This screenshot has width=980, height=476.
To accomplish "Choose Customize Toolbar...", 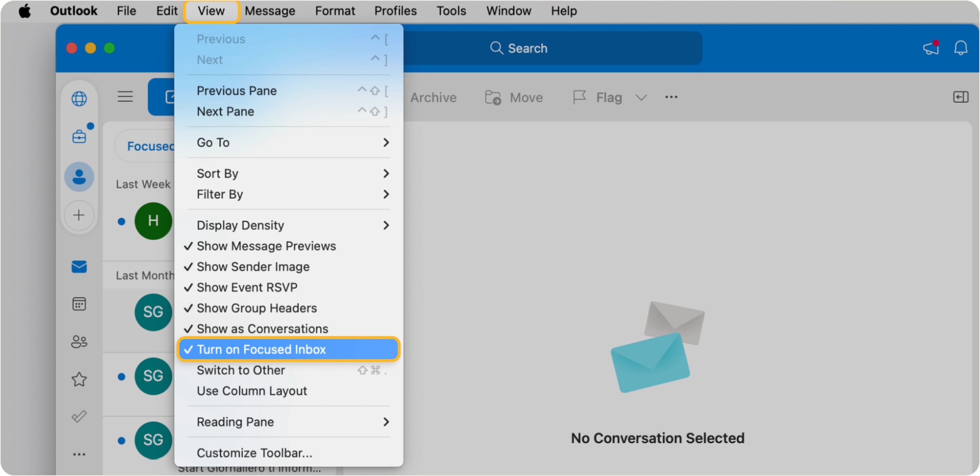I will tap(288, 453).
